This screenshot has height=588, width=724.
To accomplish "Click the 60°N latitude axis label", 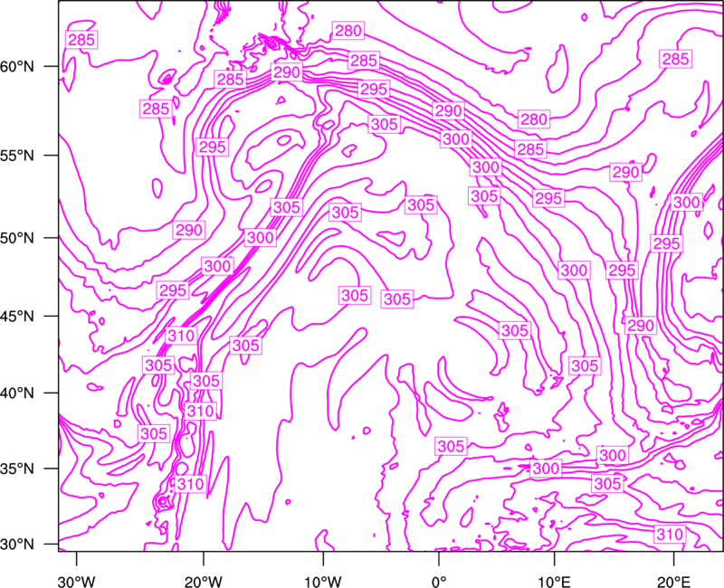I will click(17, 67).
